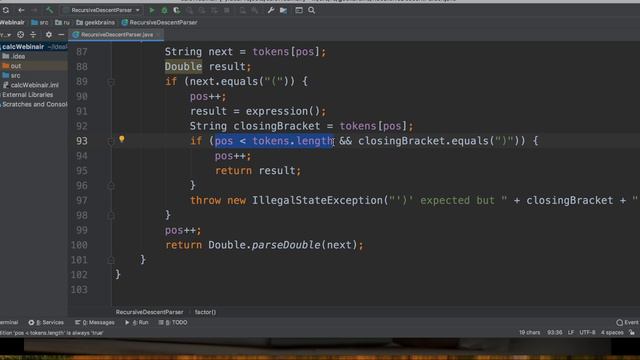Screen dimensions: 640x360
Task: Select the src breadcrumb folder
Action: pos(40,22)
